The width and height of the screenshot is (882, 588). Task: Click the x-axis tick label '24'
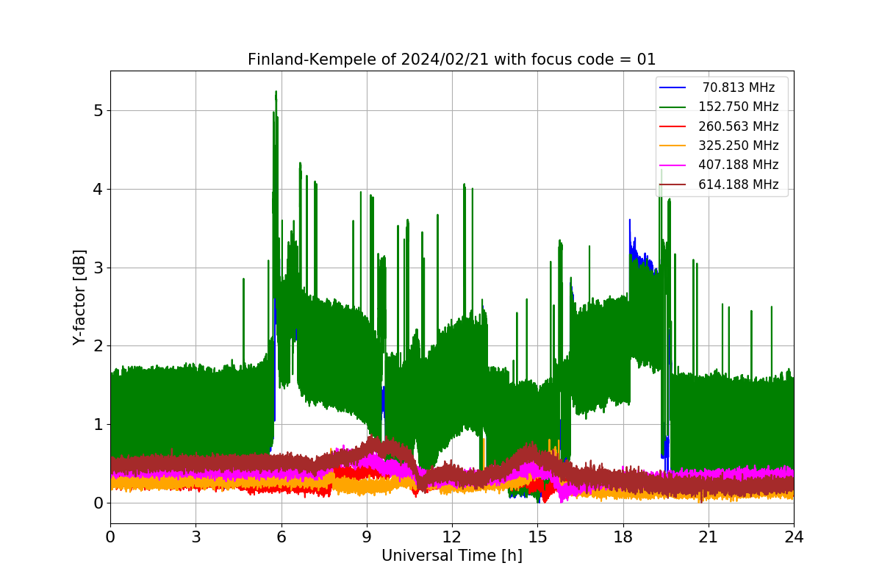[x=794, y=537]
